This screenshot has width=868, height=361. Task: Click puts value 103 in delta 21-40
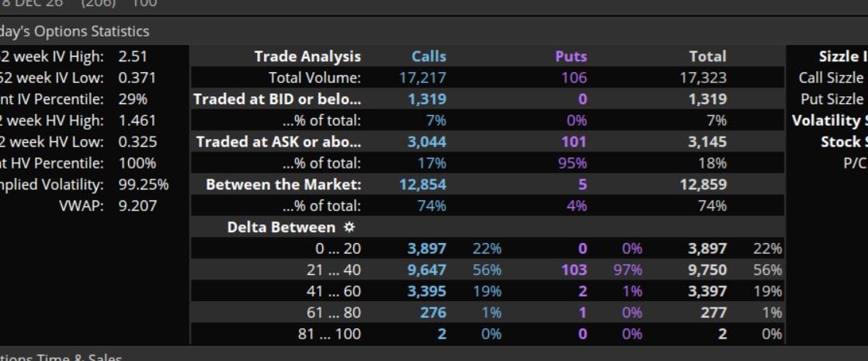(574, 270)
